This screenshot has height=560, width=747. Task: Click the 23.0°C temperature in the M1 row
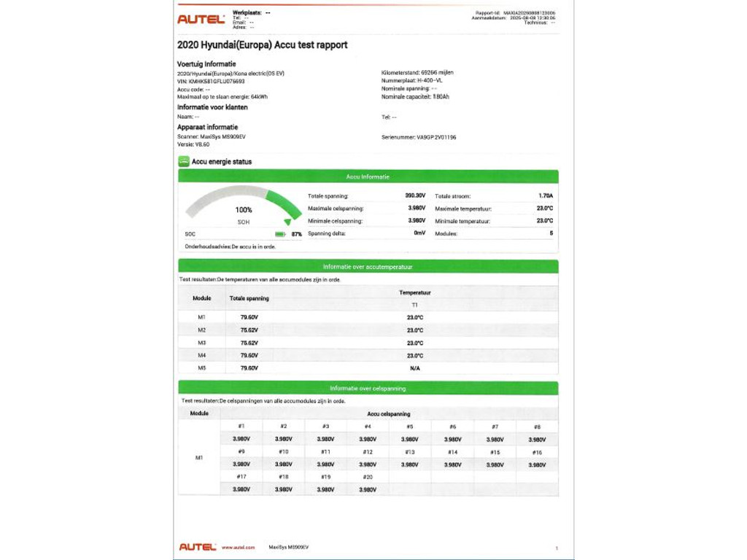415,317
